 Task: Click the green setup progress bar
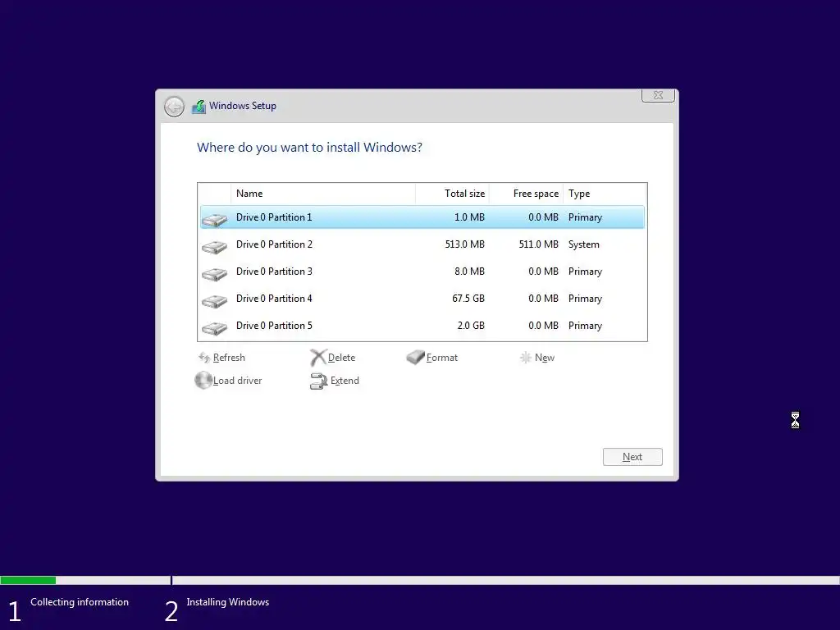tap(28, 580)
